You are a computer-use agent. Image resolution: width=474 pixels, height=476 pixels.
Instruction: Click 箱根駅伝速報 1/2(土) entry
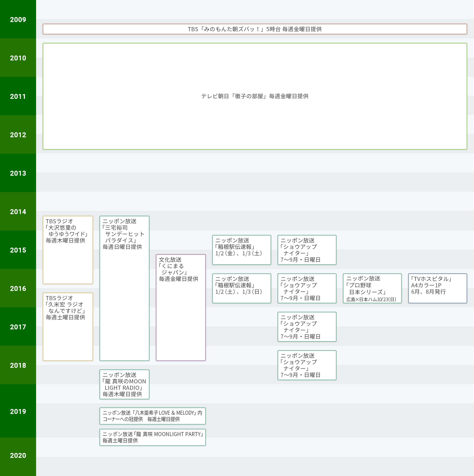tap(241, 288)
